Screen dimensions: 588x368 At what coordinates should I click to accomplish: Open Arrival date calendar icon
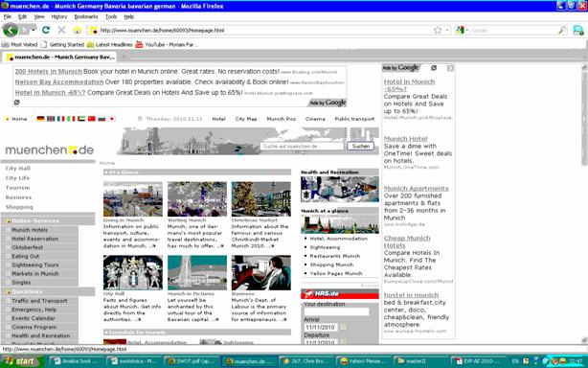click(x=344, y=327)
